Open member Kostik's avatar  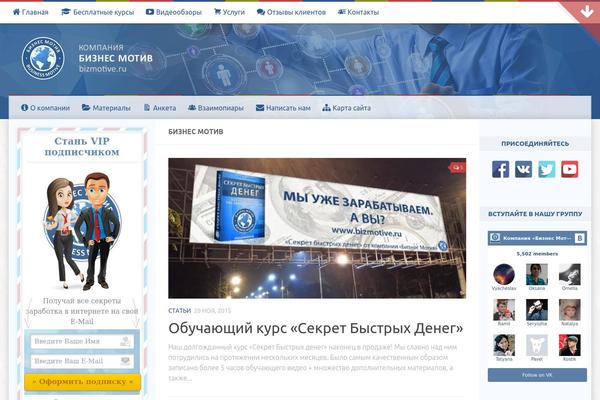[x=570, y=345]
